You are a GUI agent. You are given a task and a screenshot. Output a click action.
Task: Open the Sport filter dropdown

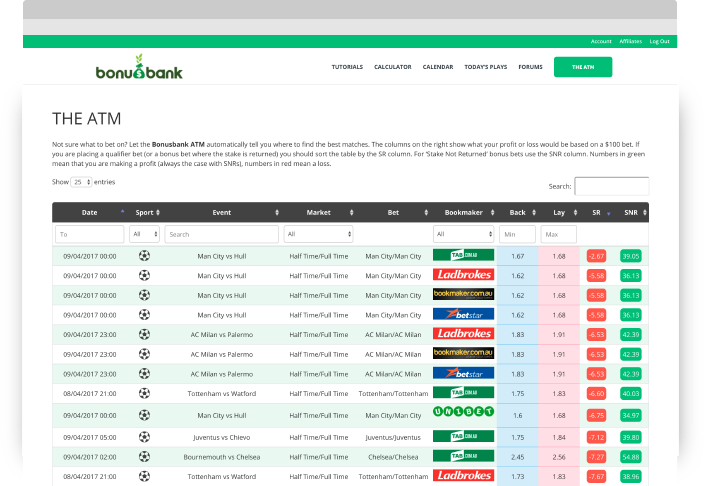click(x=145, y=234)
